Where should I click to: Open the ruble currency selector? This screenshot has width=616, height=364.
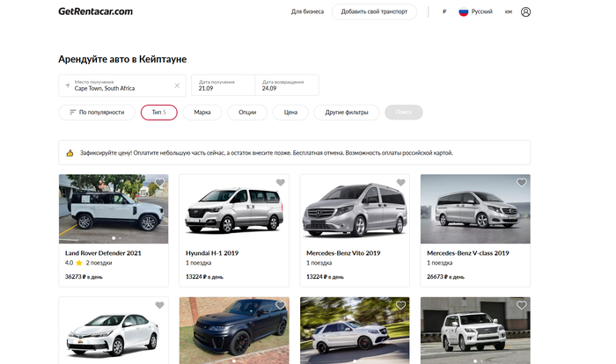[444, 12]
